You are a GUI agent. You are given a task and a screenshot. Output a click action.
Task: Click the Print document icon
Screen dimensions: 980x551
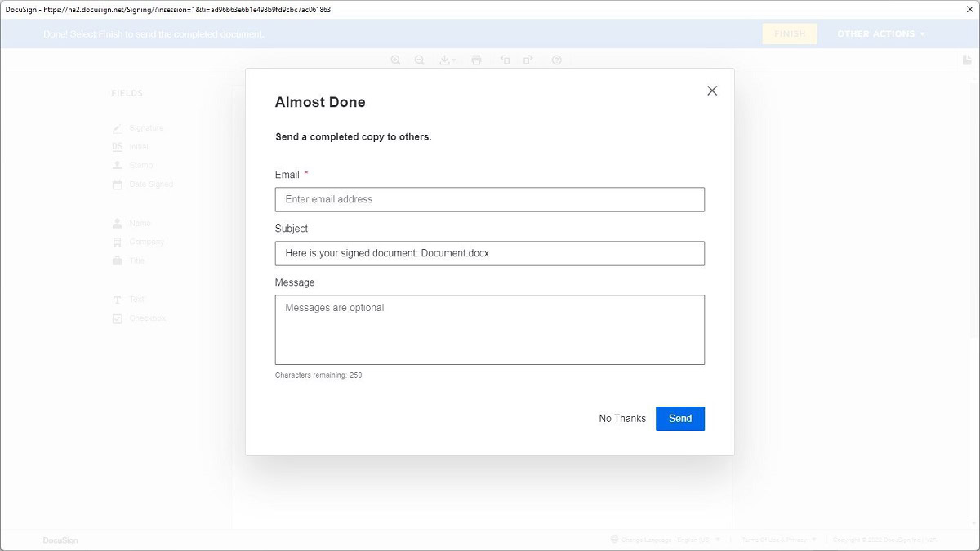point(477,60)
